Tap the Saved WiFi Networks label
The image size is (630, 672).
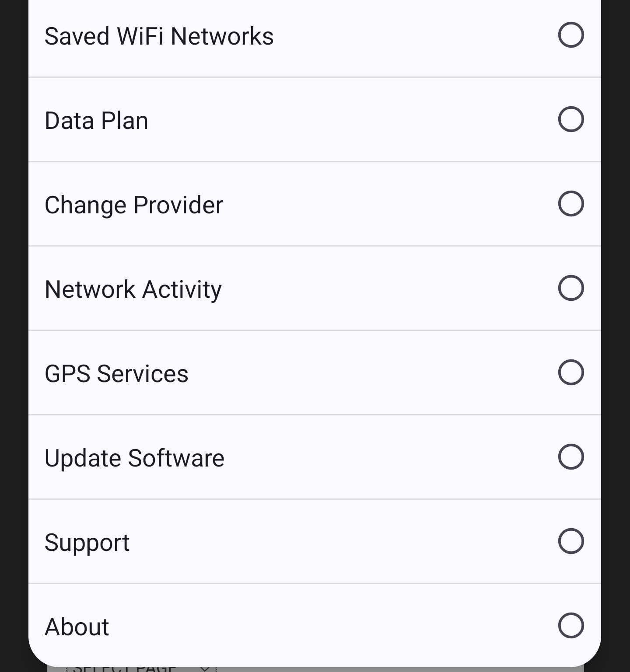coord(159,36)
